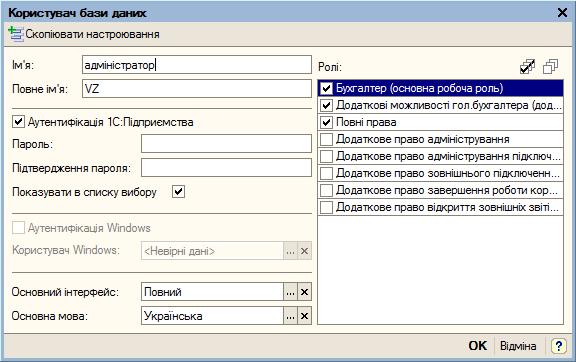Screen dimensions: 576x362
Task: Close the Користувач бази даних dialog
Action: (562, 13)
